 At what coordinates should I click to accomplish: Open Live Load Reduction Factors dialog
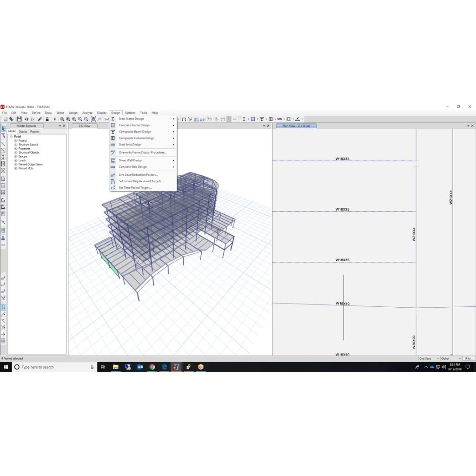pyautogui.click(x=138, y=175)
